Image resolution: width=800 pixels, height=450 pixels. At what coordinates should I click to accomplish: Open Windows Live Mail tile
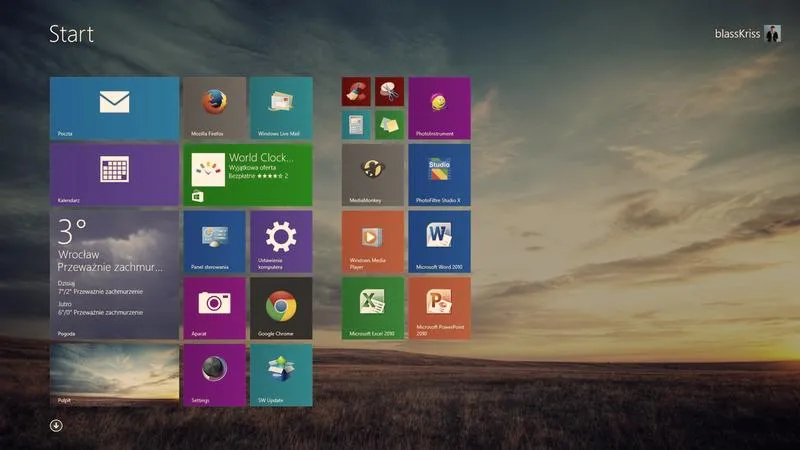pyautogui.click(x=281, y=108)
